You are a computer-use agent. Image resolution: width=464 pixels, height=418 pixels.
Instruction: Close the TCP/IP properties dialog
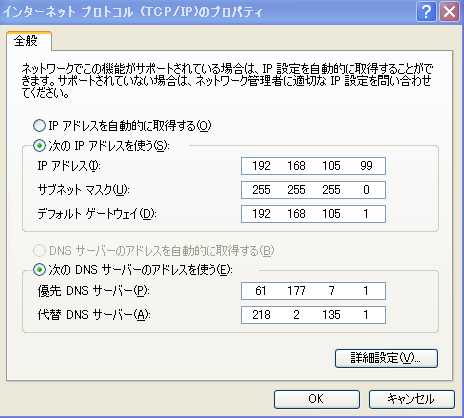(449, 12)
